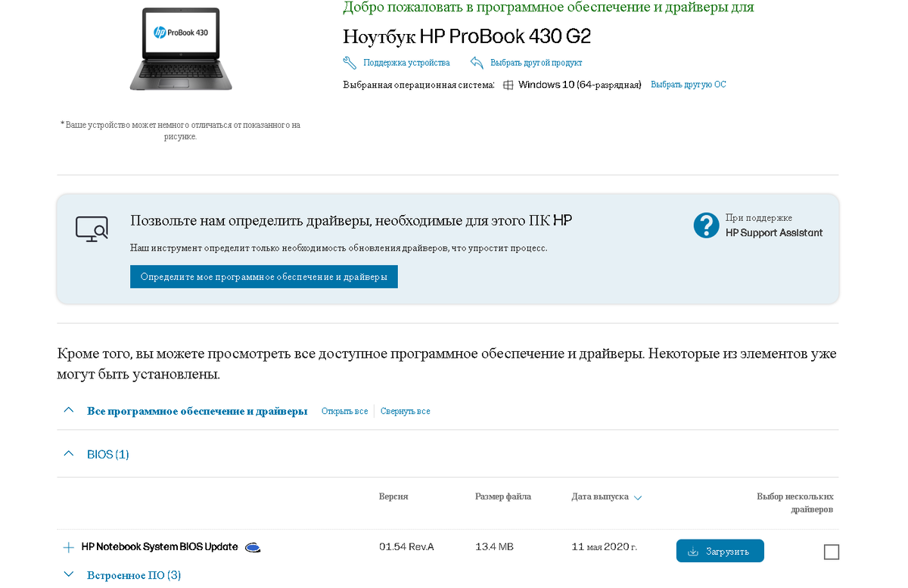Click the "Версия" column header
Viewport: 908px width, 588px height.
(x=393, y=496)
